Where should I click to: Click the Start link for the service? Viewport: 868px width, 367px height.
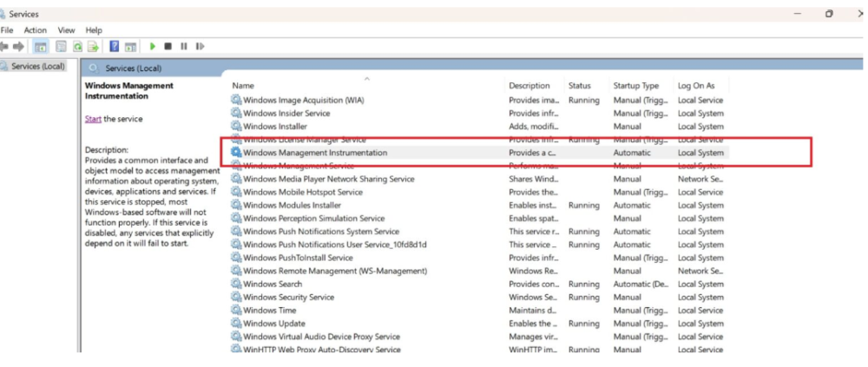click(93, 119)
